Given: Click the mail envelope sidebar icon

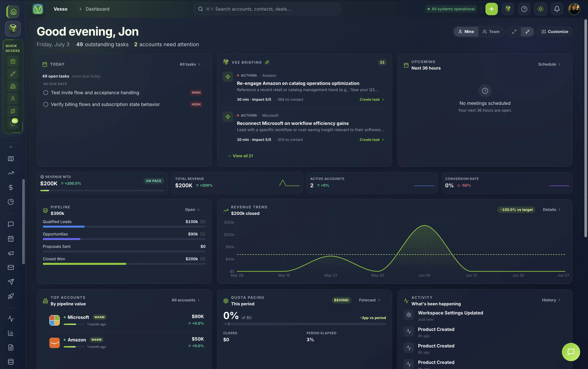Looking at the screenshot, I should click(11, 267).
